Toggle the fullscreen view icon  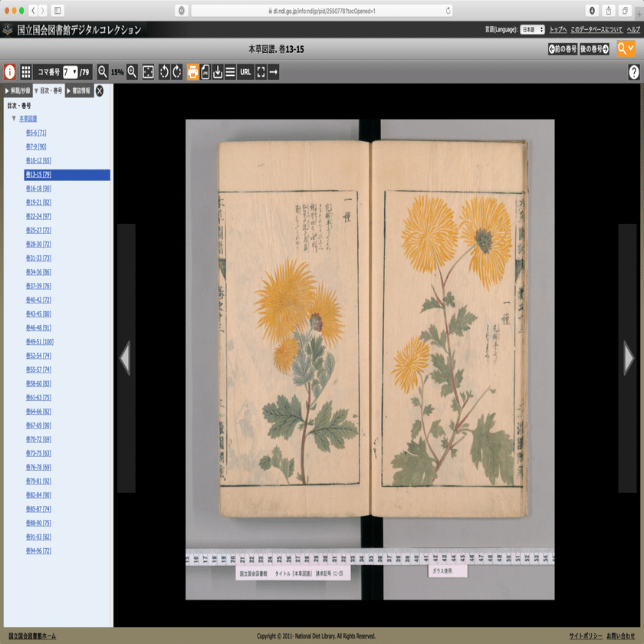[261, 72]
